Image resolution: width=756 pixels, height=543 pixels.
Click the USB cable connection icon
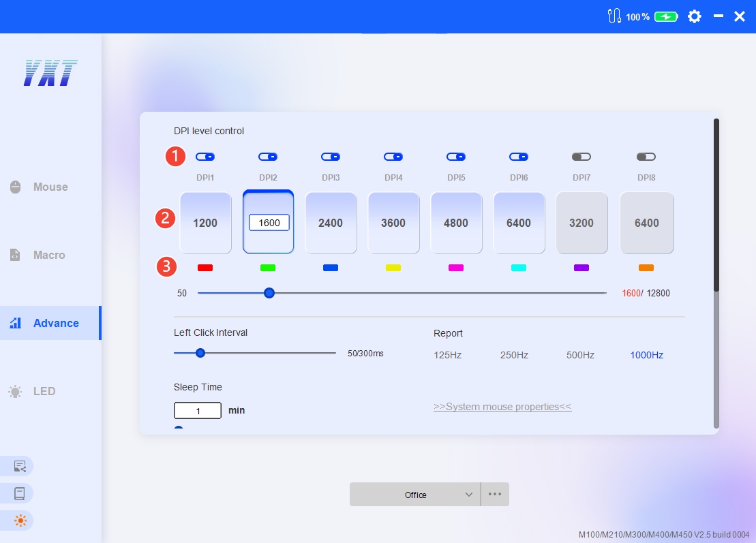[614, 16]
